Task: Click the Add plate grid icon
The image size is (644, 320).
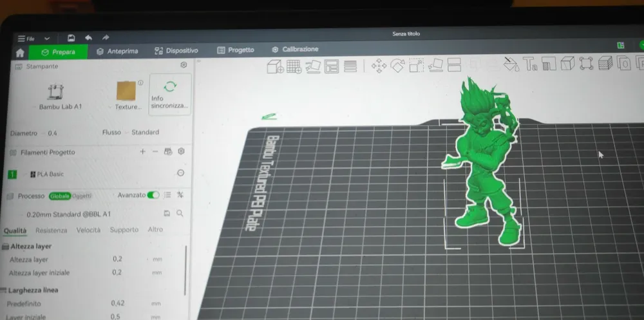Action: click(x=294, y=66)
